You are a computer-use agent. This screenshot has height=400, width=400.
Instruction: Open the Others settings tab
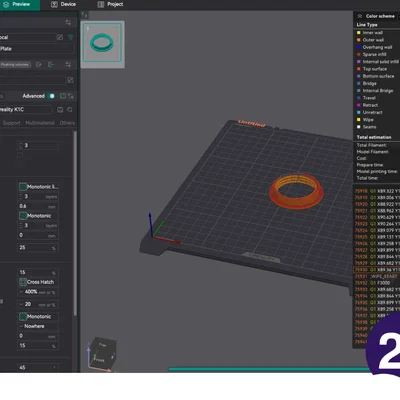click(67, 123)
